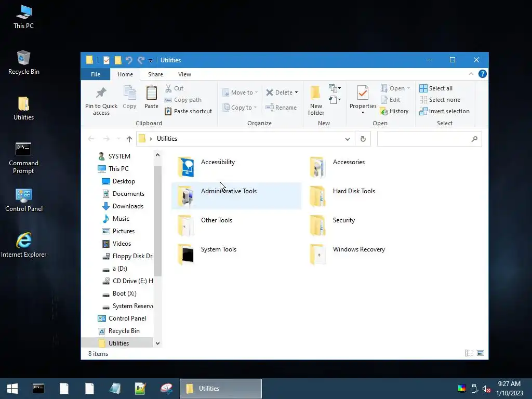The height and width of the screenshot is (399, 532).
Task: Click the search box in Explorer
Action: (429, 139)
